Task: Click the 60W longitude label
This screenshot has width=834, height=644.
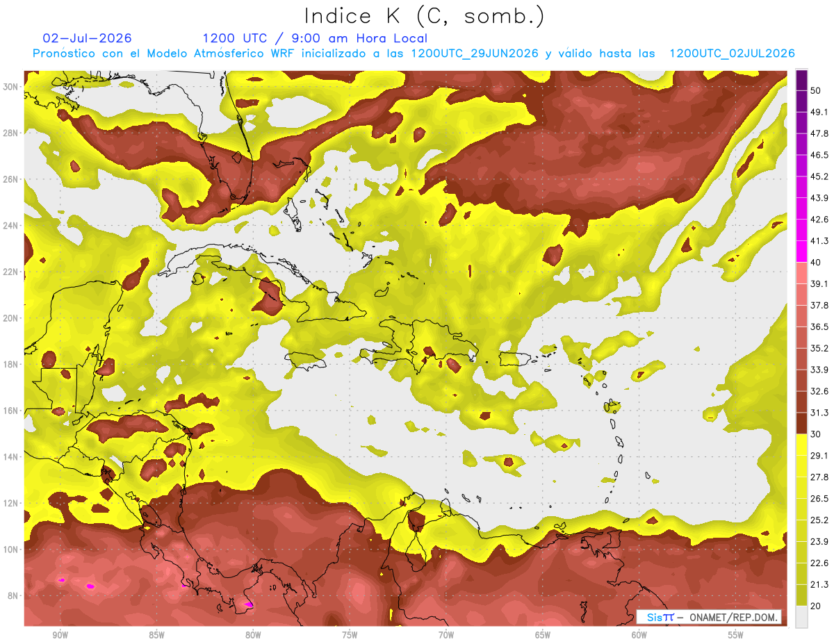Action: (x=639, y=636)
